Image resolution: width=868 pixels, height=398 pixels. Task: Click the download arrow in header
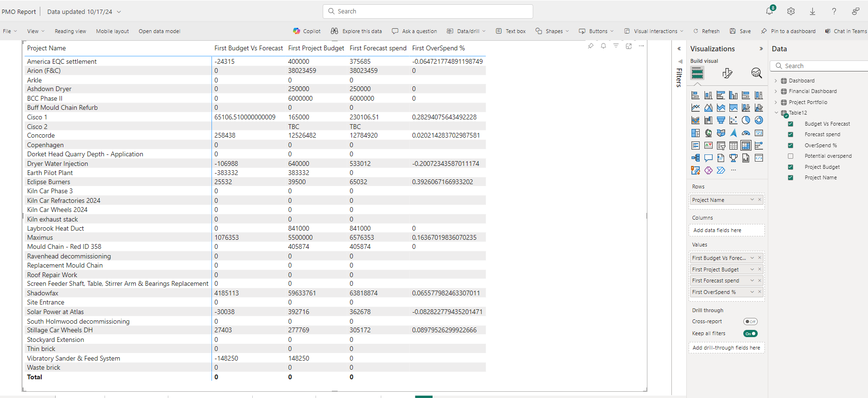click(x=812, y=11)
